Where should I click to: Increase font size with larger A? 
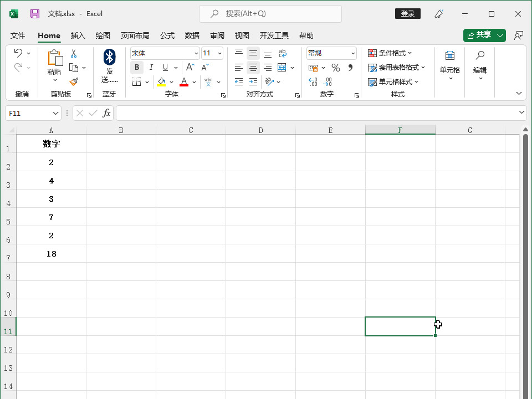pos(190,67)
